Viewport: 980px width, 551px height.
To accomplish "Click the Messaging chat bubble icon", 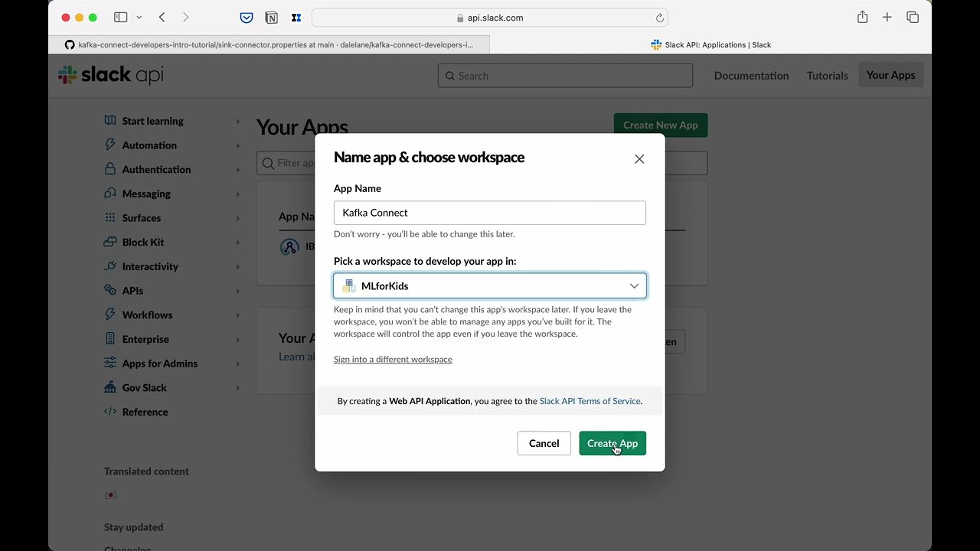I will (x=110, y=194).
